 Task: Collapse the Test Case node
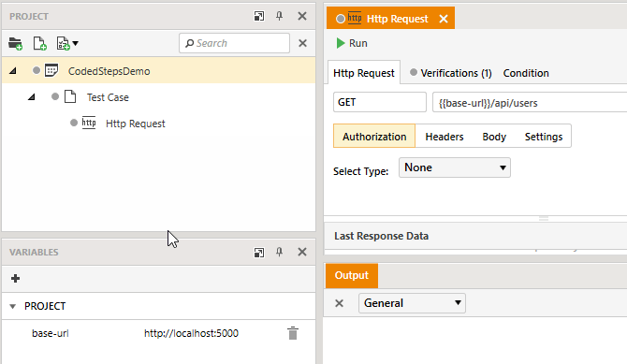pos(32,97)
